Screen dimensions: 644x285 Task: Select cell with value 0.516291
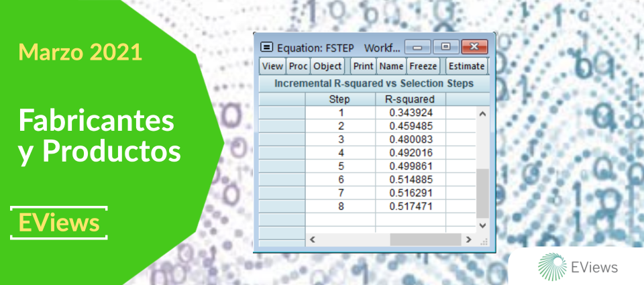(411, 192)
